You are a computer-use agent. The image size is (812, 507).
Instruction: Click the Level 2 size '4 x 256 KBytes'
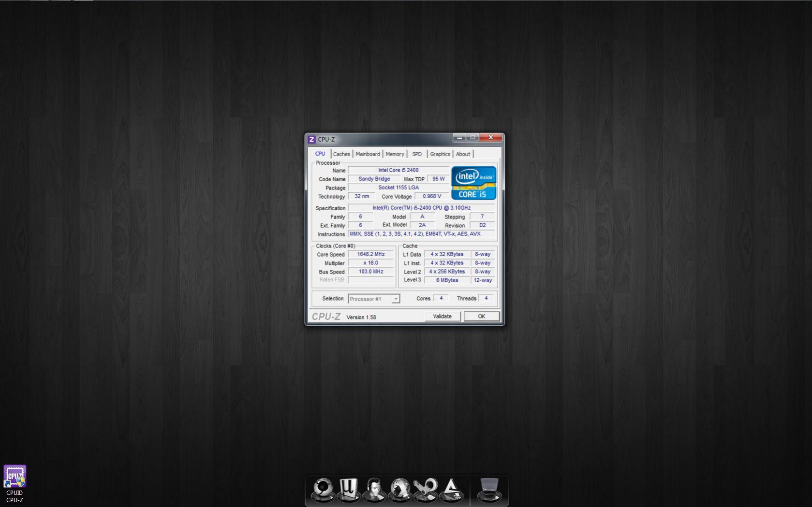tap(447, 272)
